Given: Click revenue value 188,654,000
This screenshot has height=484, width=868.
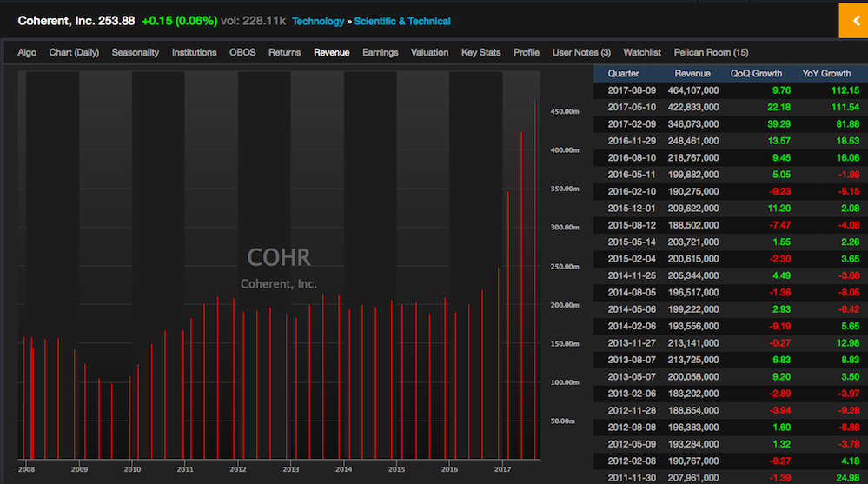Looking at the screenshot, I should [x=693, y=410].
